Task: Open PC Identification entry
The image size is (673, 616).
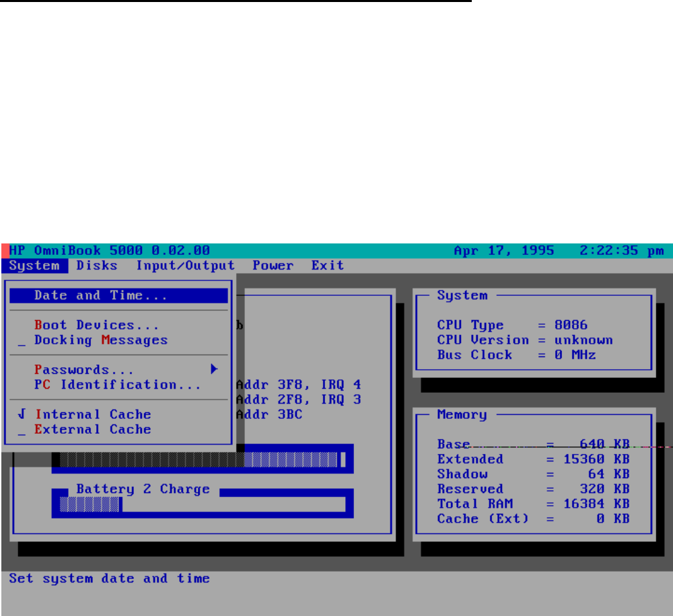Action: point(118,385)
